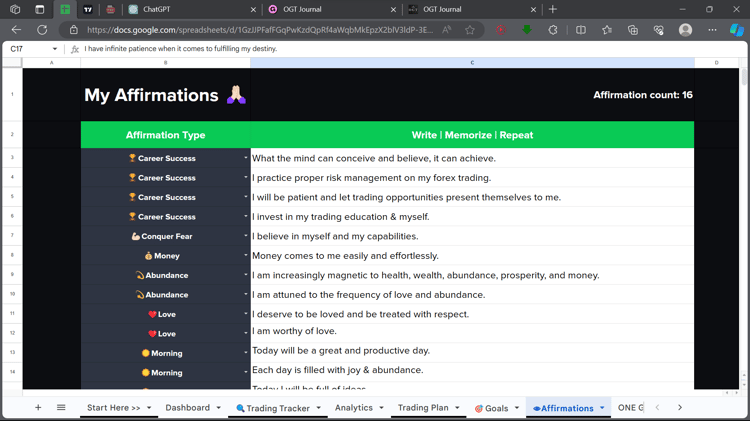The height and width of the screenshot is (421, 750).
Task: Click the bookmark star icon in address bar
Action: click(470, 30)
